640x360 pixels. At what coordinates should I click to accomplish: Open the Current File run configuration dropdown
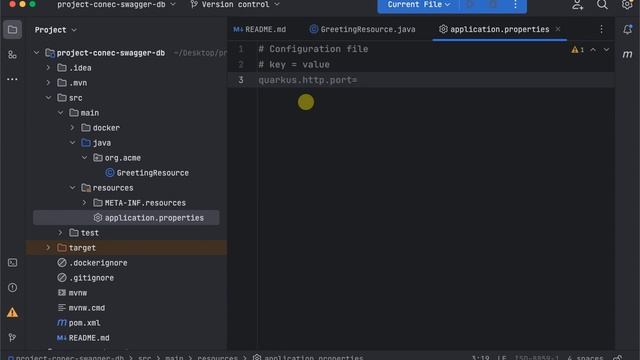click(x=418, y=4)
